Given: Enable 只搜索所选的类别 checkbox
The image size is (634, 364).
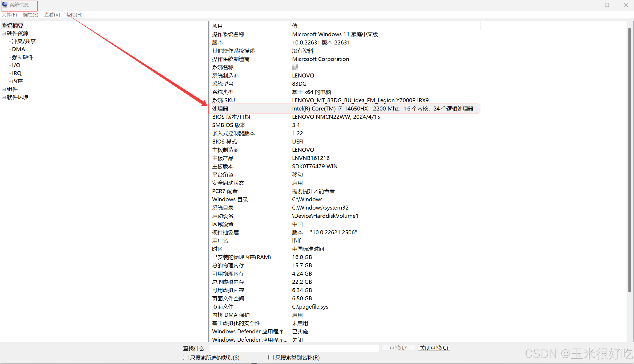Looking at the screenshot, I should 186,357.
